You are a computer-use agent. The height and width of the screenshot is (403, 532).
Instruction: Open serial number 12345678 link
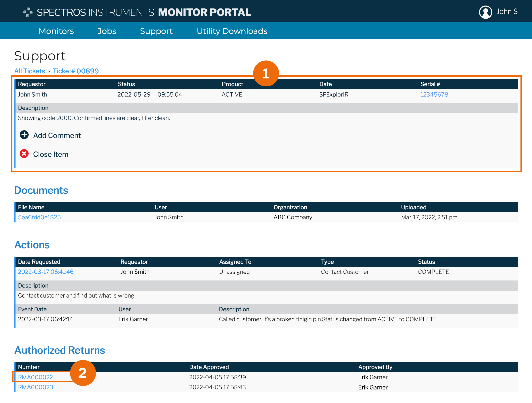[434, 94]
